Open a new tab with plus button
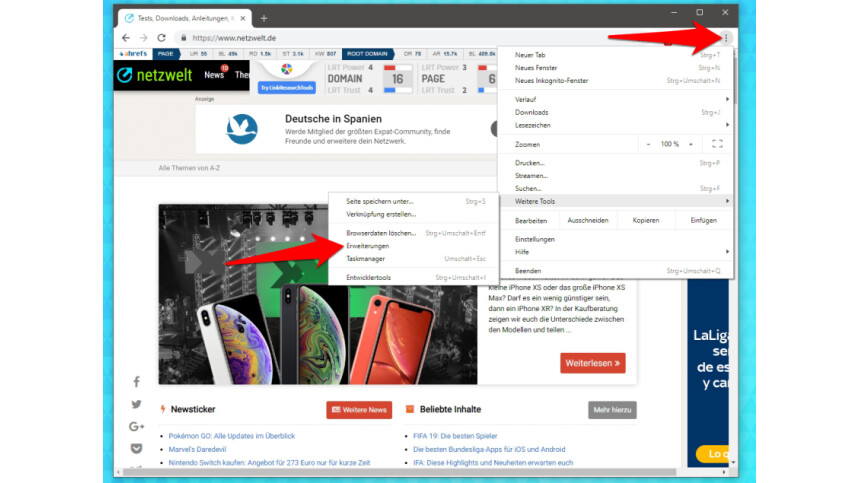Viewport: 858px width, 483px height. coord(264,19)
